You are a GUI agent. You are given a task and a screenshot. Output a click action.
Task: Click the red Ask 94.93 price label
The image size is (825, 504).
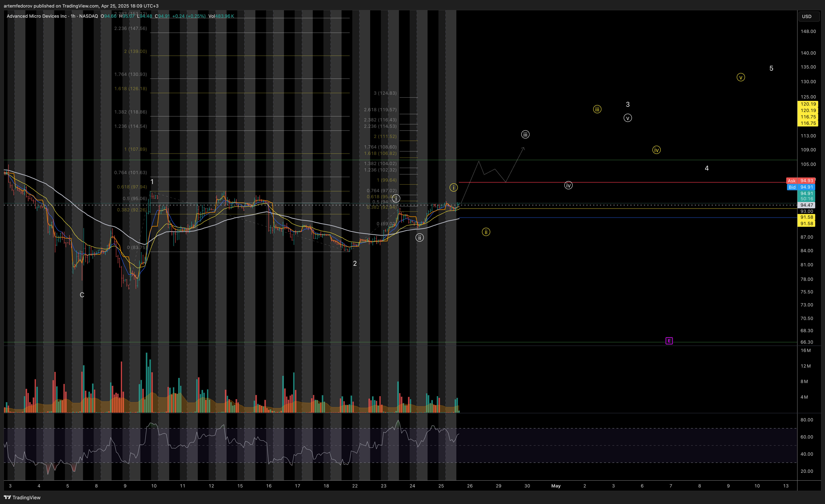click(x=801, y=180)
